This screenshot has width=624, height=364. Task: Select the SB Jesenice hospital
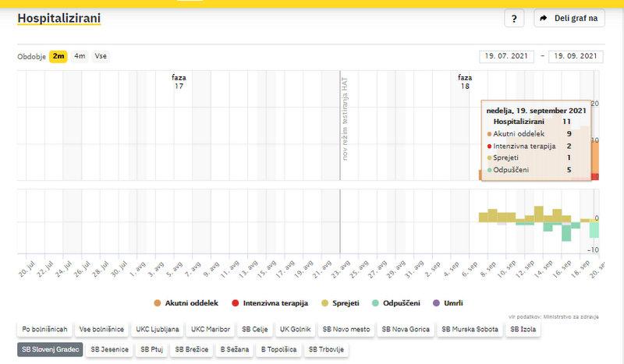click(109, 350)
